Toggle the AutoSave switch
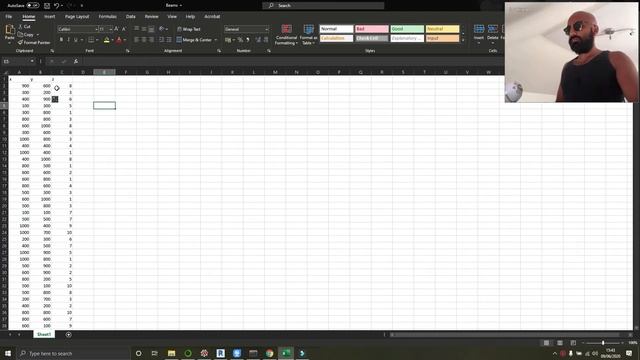The height and width of the screenshot is (360, 640). (x=33, y=6)
